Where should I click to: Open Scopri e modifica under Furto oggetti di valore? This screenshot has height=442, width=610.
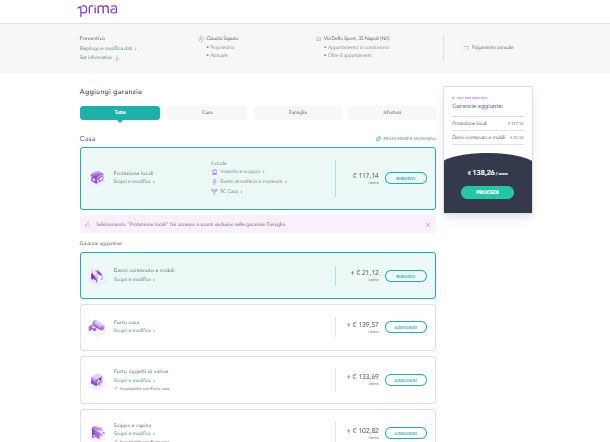point(134,380)
